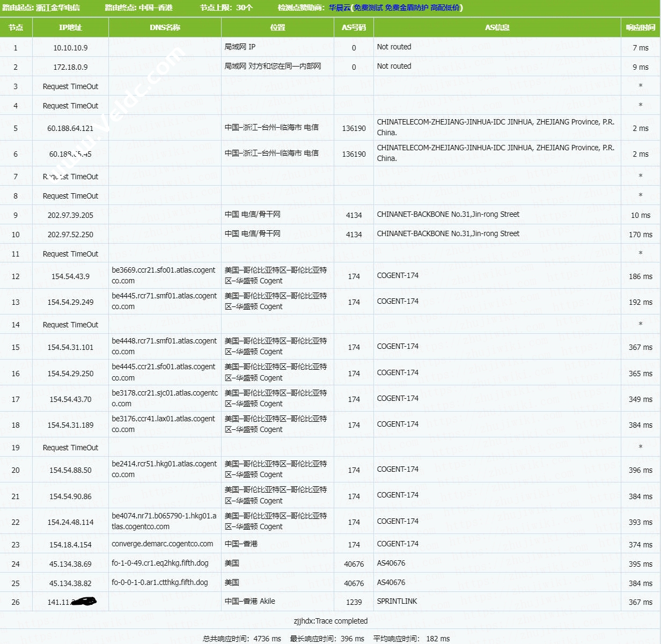
Task: Select IP address 202.97.39.205
Action: coord(70,215)
